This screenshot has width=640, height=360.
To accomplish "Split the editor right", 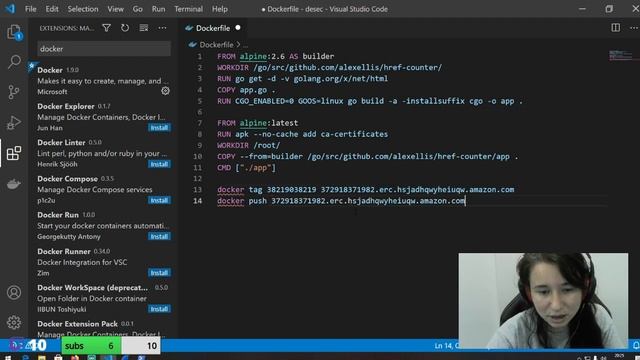I will (616, 28).
